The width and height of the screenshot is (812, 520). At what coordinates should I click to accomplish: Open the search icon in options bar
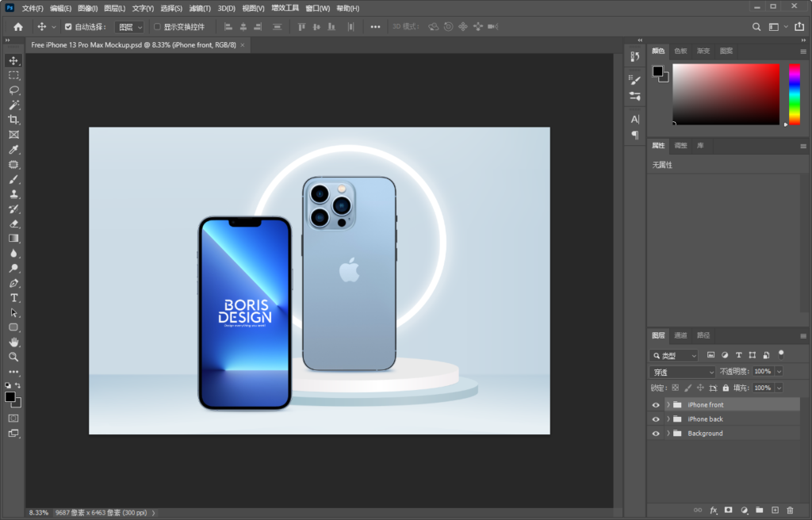pos(756,27)
